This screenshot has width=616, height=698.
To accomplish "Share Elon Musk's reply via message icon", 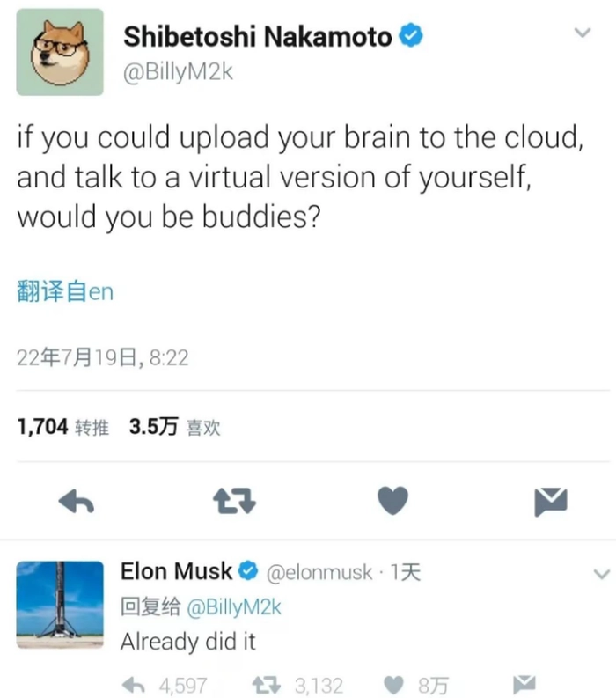I will (524, 685).
